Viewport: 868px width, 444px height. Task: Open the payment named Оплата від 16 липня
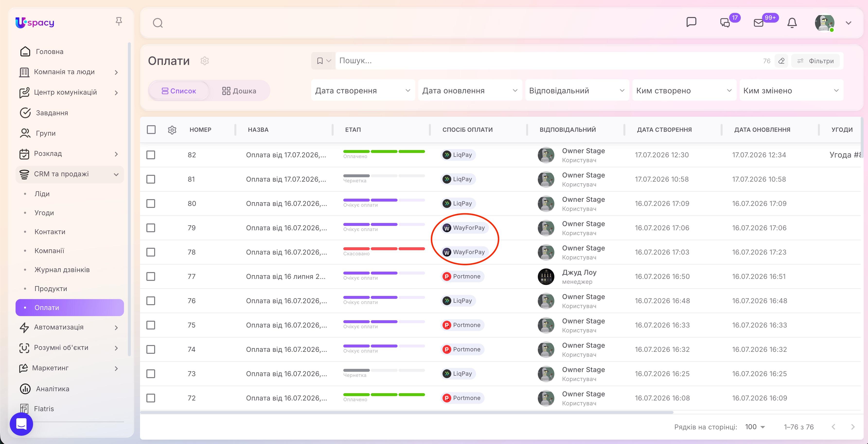286,276
